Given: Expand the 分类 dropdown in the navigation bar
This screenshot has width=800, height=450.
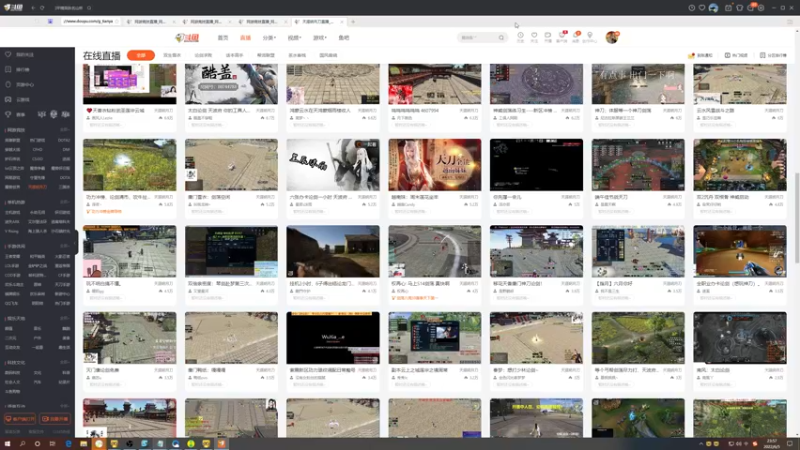Looking at the screenshot, I should point(269,38).
